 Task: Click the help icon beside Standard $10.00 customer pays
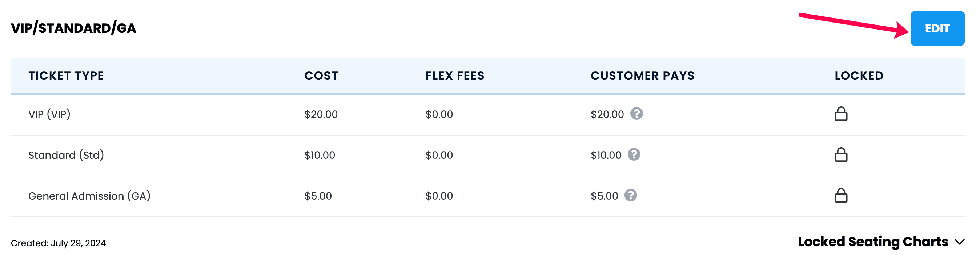tap(634, 154)
